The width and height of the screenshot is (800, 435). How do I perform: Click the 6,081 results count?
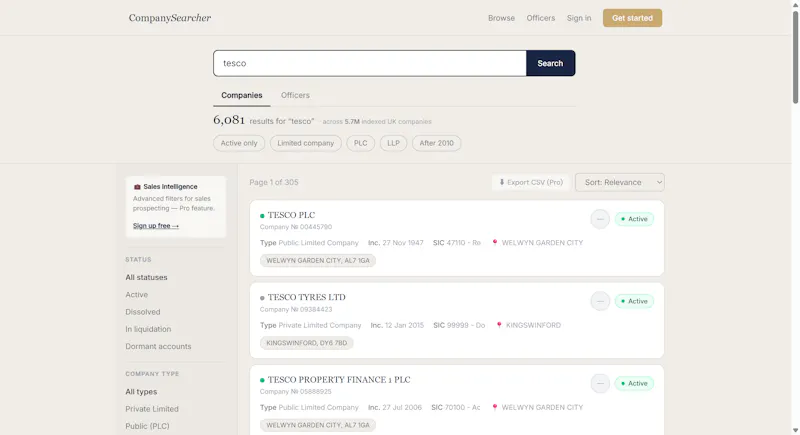click(x=229, y=120)
